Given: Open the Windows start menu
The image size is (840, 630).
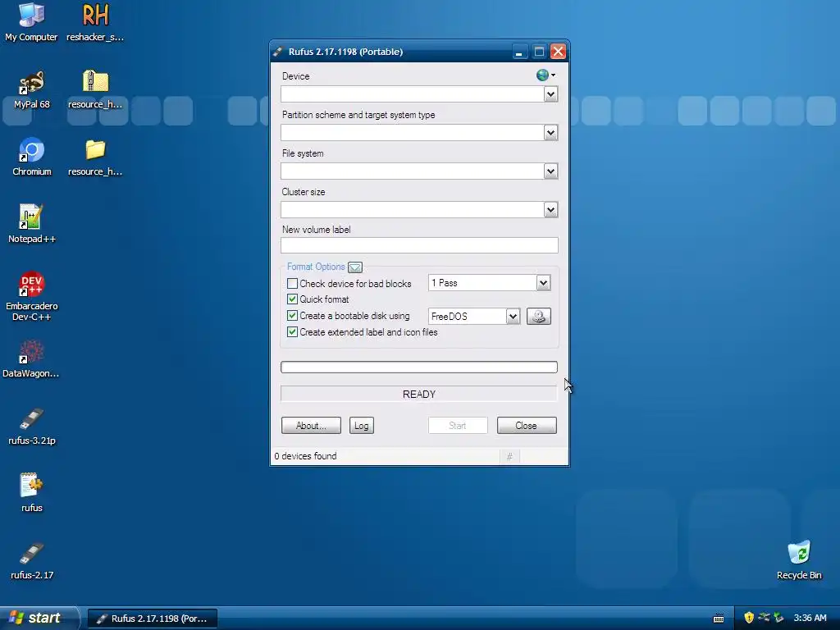Looking at the screenshot, I should (x=39, y=618).
